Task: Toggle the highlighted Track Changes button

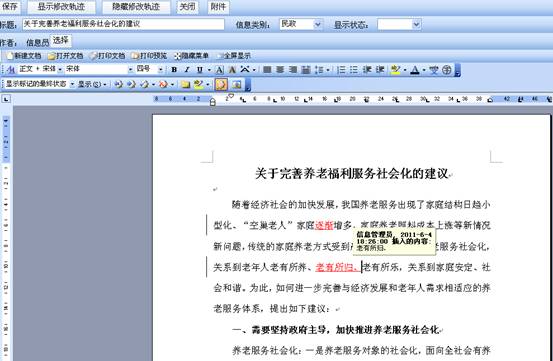Action: (221, 84)
